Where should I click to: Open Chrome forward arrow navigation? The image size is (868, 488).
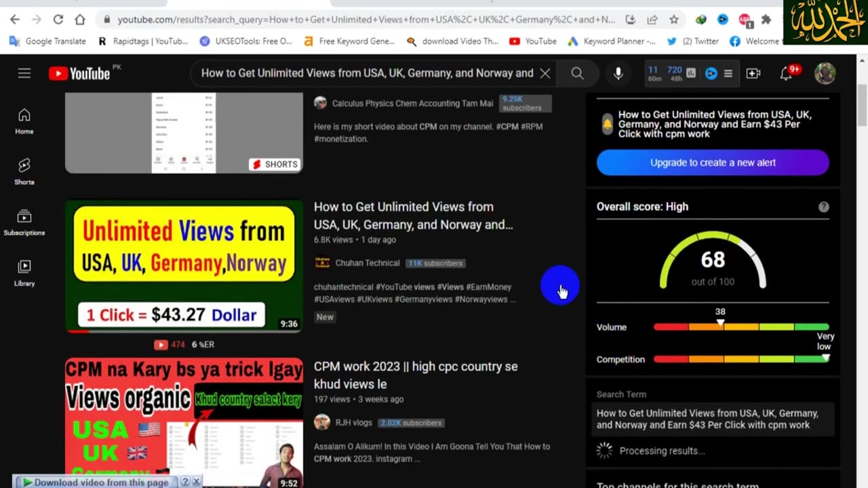click(37, 20)
